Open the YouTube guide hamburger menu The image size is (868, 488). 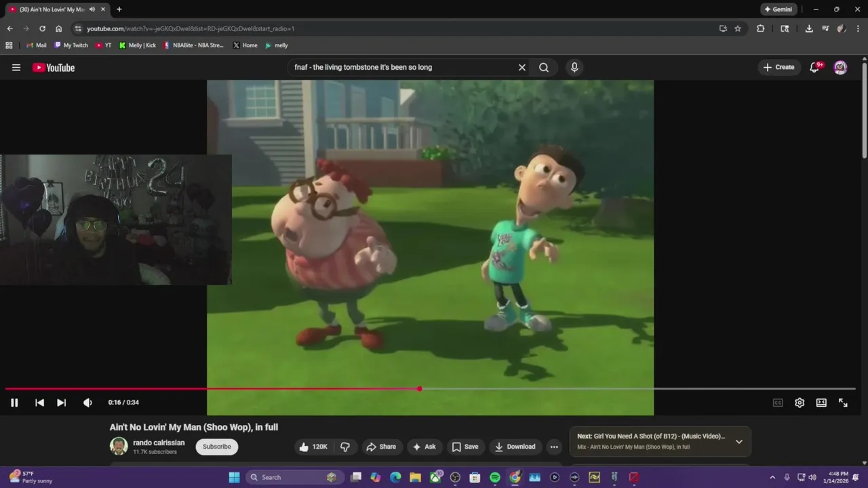pyautogui.click(x=16, y=67)
